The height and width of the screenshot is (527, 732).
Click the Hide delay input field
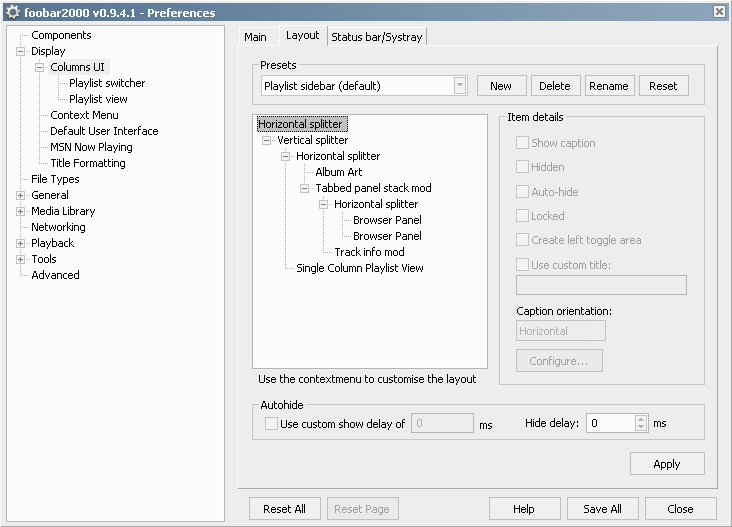[610, 423]
